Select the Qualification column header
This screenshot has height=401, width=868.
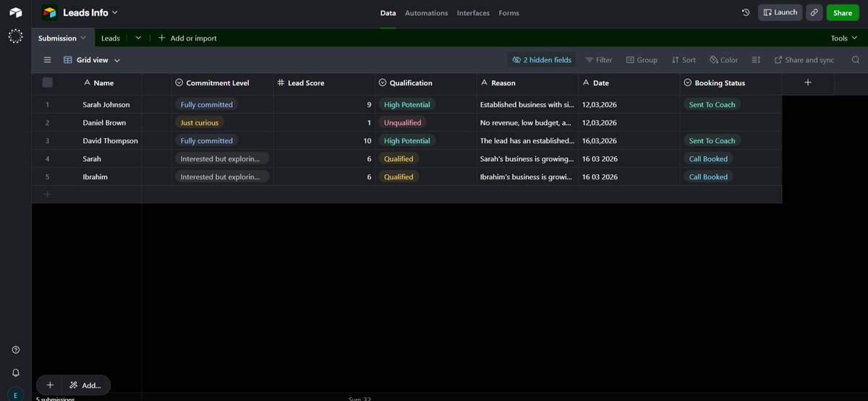click(x=426, y=82)
